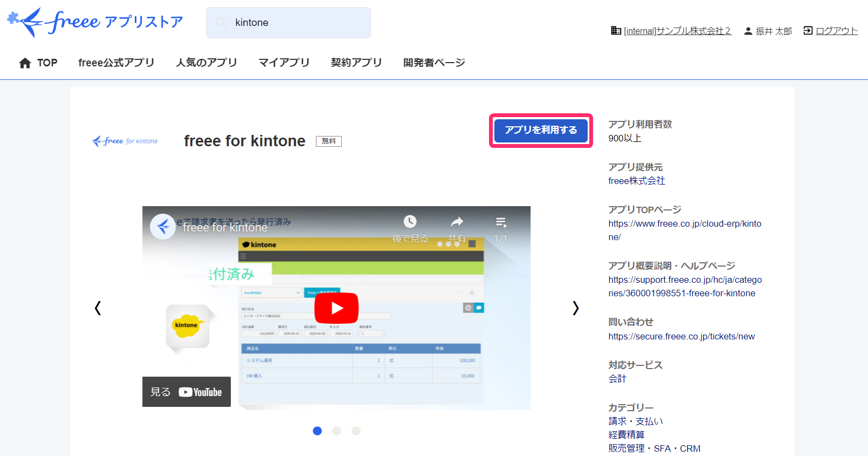
Task: Click the freee for kintone video title
Action: coord(225,228)
